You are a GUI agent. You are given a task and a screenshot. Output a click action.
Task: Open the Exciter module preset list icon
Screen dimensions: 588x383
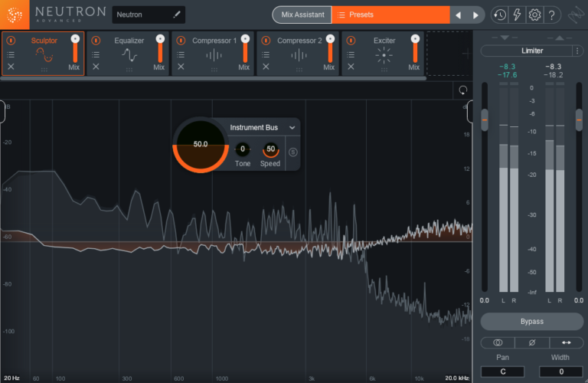pos(351,54)
